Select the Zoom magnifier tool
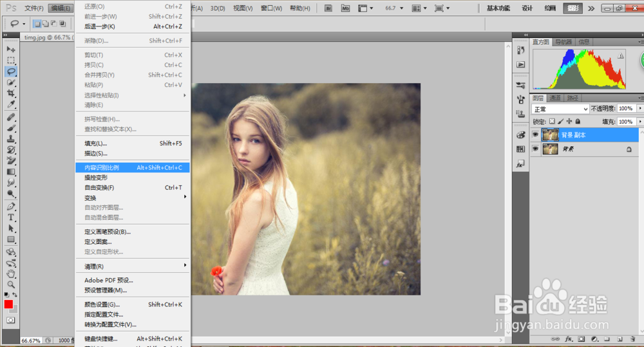This screenshot has width=644, height=347. 11,284
